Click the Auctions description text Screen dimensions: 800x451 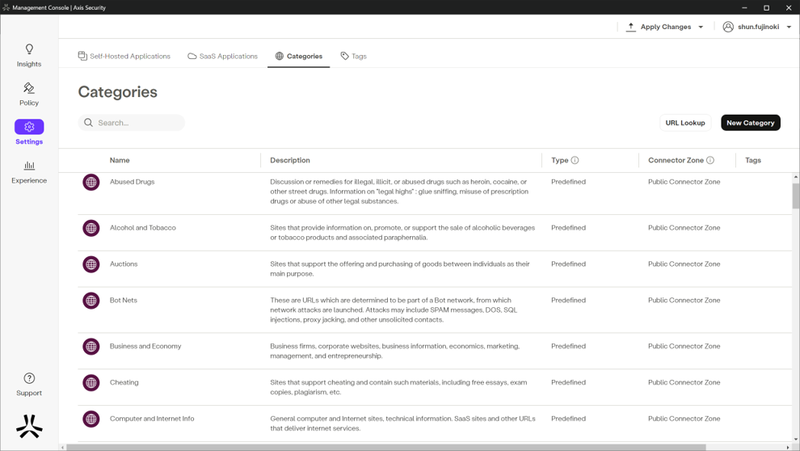pyautogui.click(x=400, y=269)
